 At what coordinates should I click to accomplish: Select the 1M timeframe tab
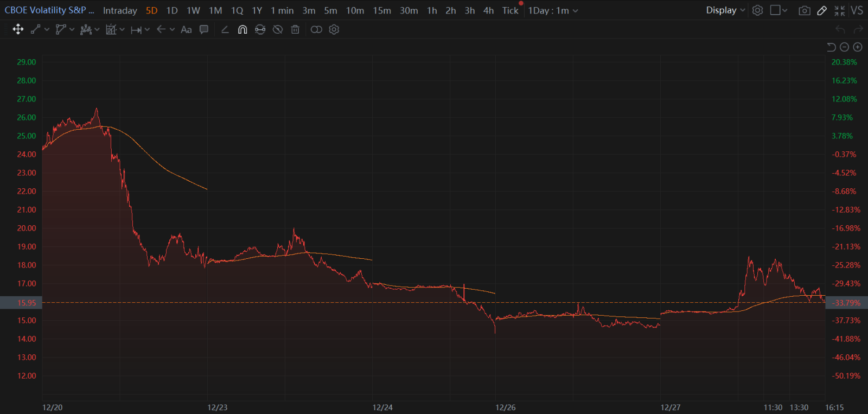click(x=215, y=10)
